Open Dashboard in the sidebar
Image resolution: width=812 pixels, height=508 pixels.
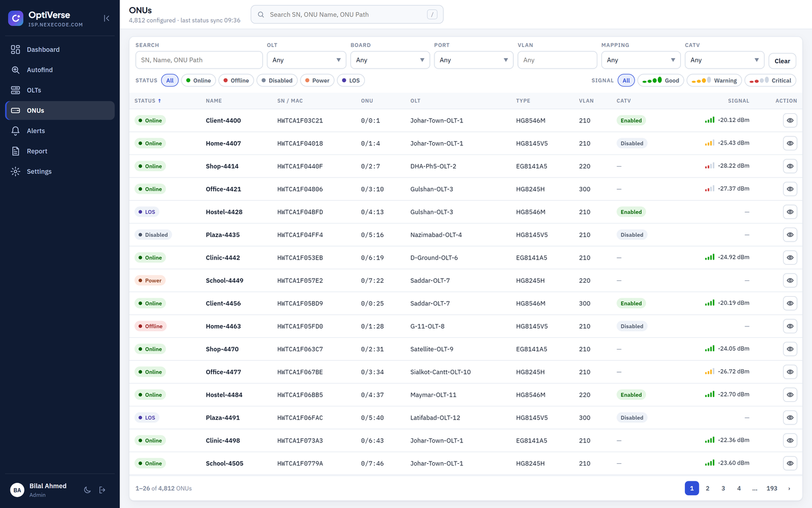click(60, 49)
